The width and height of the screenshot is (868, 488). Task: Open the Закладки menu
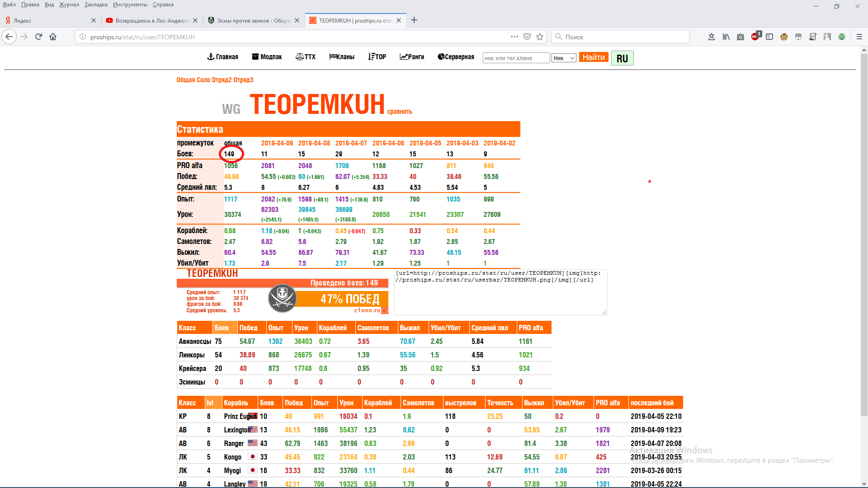(96, 5)
